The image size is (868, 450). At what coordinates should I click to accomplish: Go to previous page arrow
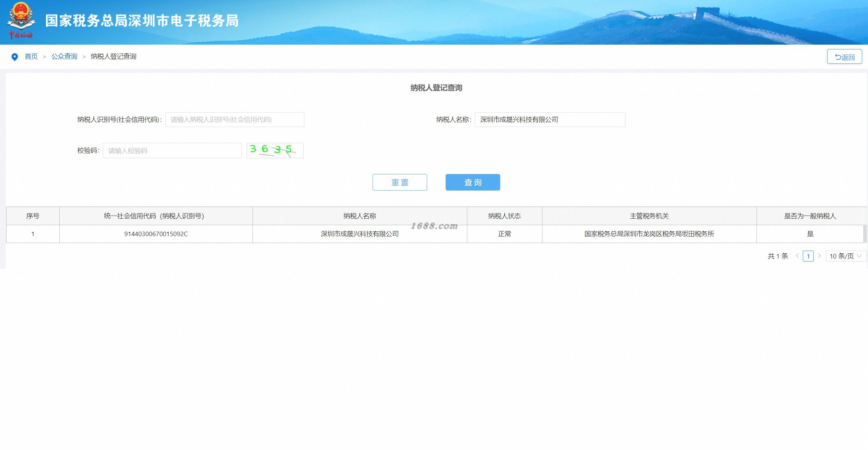[x=797, y=256]
